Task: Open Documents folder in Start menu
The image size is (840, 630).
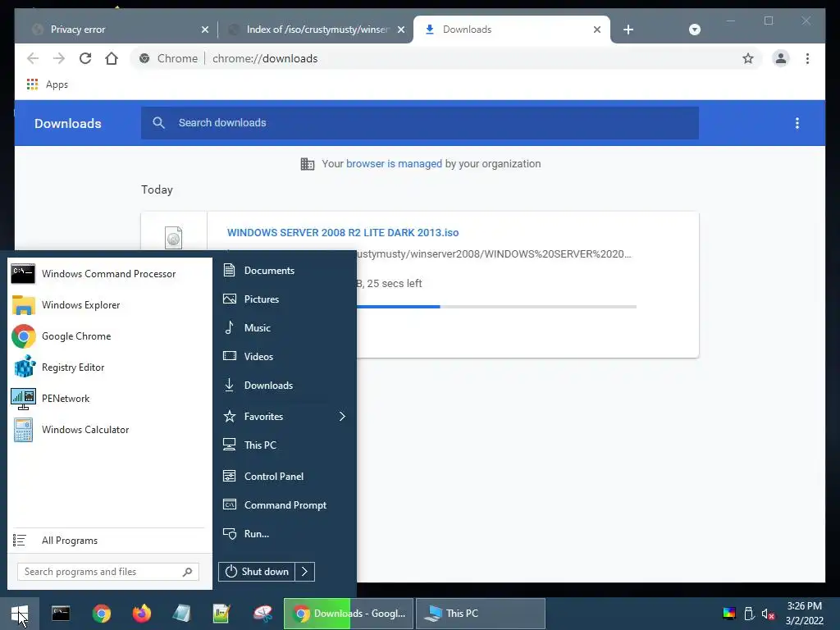Action: click(x=285, y=271)
